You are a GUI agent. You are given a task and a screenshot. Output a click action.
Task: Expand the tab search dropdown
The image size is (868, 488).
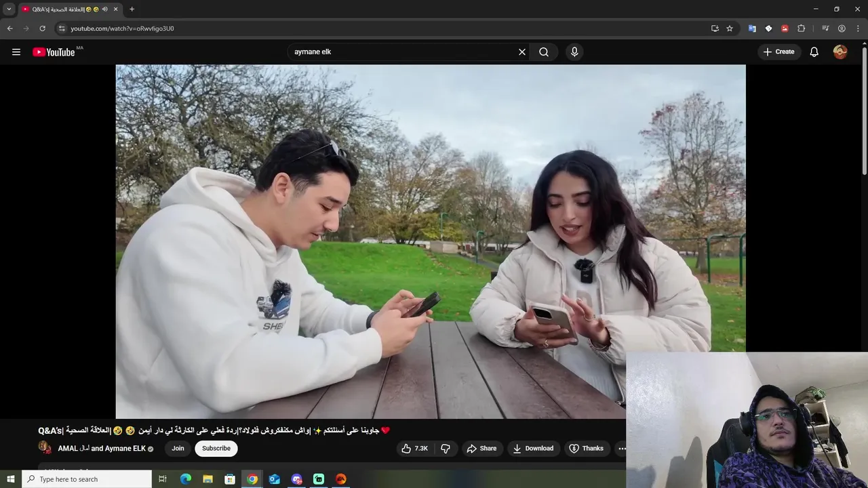tap(9, 9)
